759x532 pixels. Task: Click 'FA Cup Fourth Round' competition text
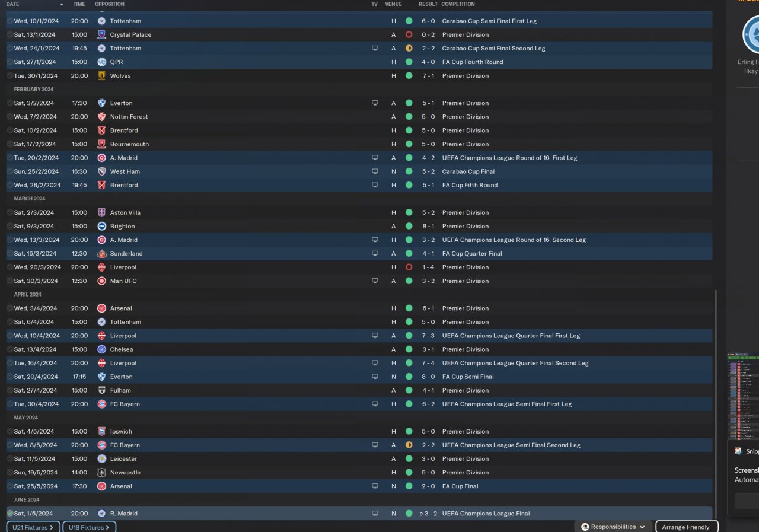473,62
